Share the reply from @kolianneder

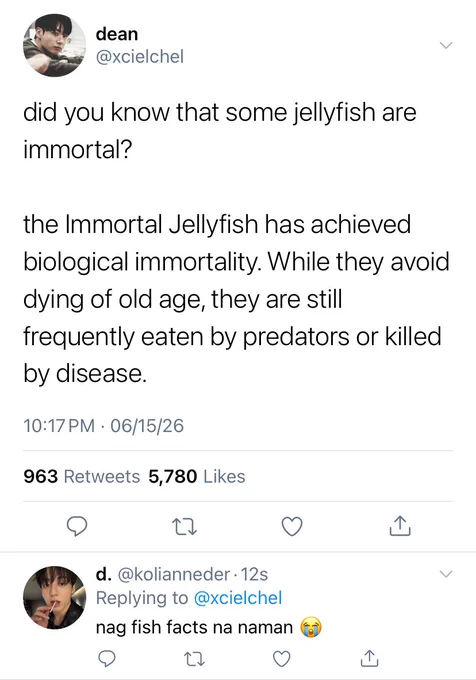click(370, 658)
